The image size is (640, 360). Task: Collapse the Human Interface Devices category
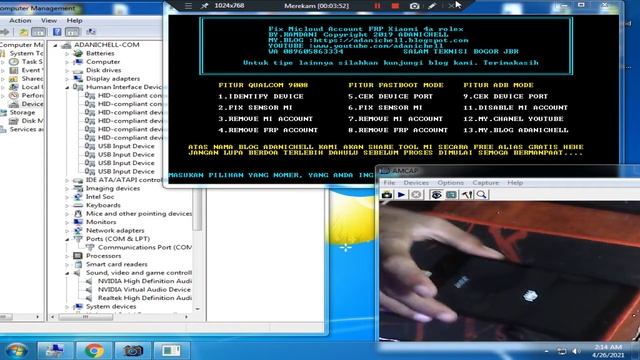[67, 87]
